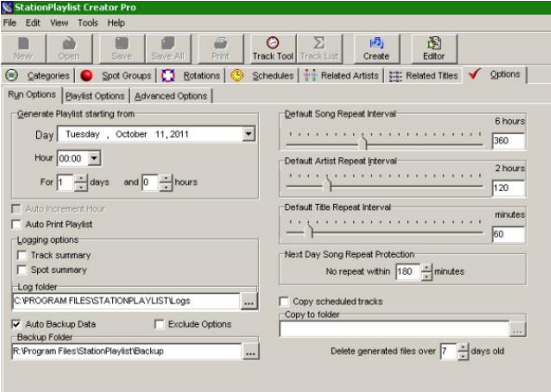
Task: Launch the playlist Editor
Action: 434,49
